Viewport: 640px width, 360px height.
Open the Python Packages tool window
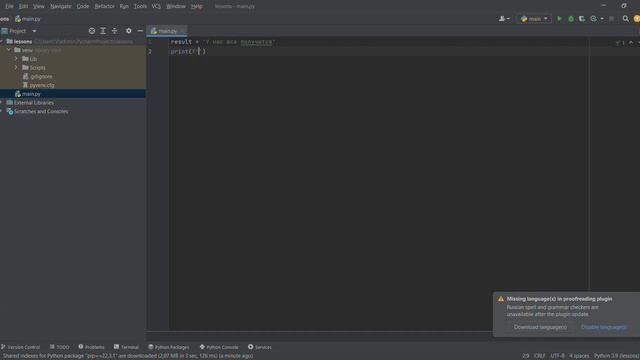coord(169,347)
